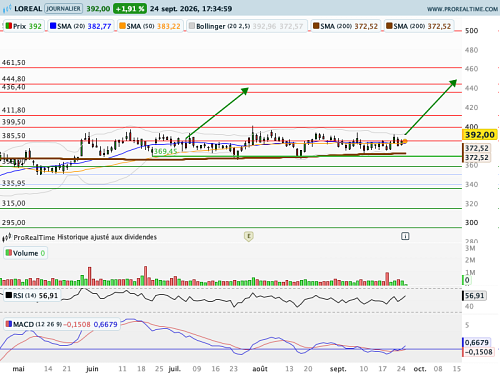
Task: Click the 'sept.' date on time axis
Action: pyautogui.click(x=338, y=369)
